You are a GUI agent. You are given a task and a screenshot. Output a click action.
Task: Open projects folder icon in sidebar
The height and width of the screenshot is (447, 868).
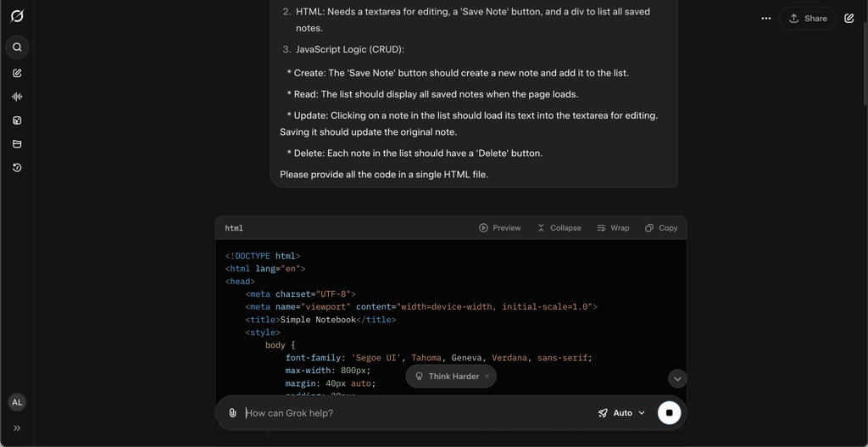coord(17,144)
